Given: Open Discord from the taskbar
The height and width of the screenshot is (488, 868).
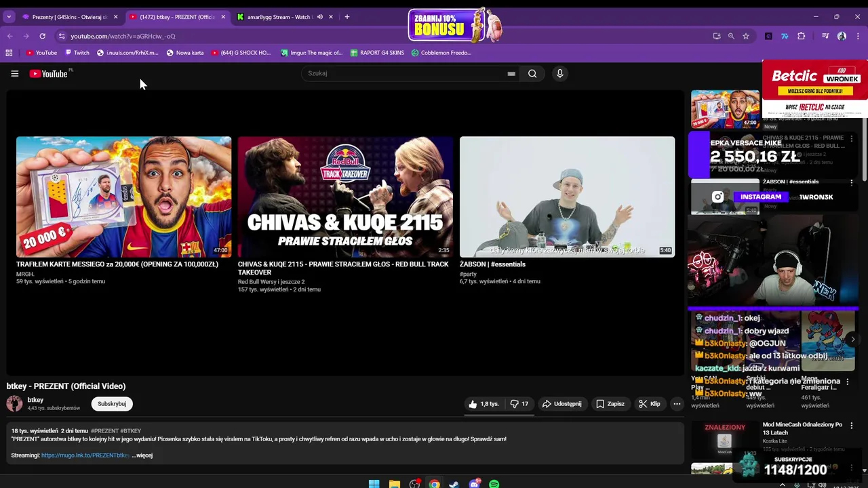Looking at the screenshot, I should [475, 484].
